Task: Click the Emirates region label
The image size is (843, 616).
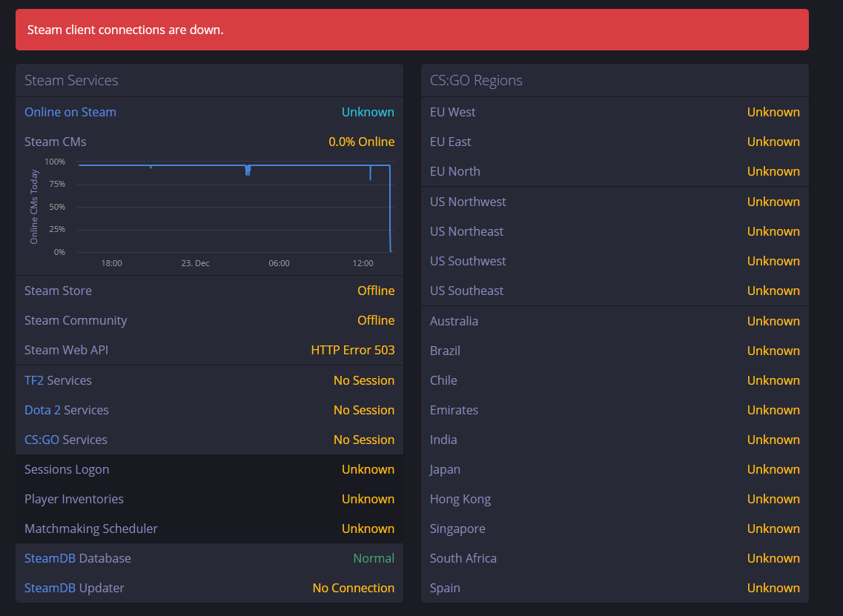Action: point(454,410)
